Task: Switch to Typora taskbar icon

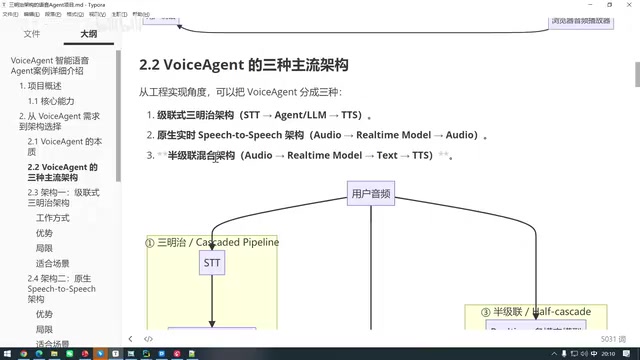Action: tap(116, 353)
